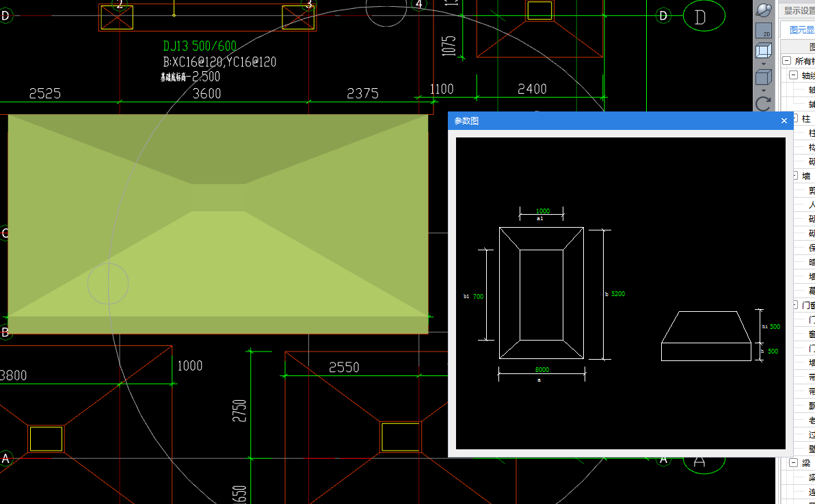815x504 pixels.
Task: Click axis bubble 4 at top
Action: pyautogui.click(x=419, y=4)
